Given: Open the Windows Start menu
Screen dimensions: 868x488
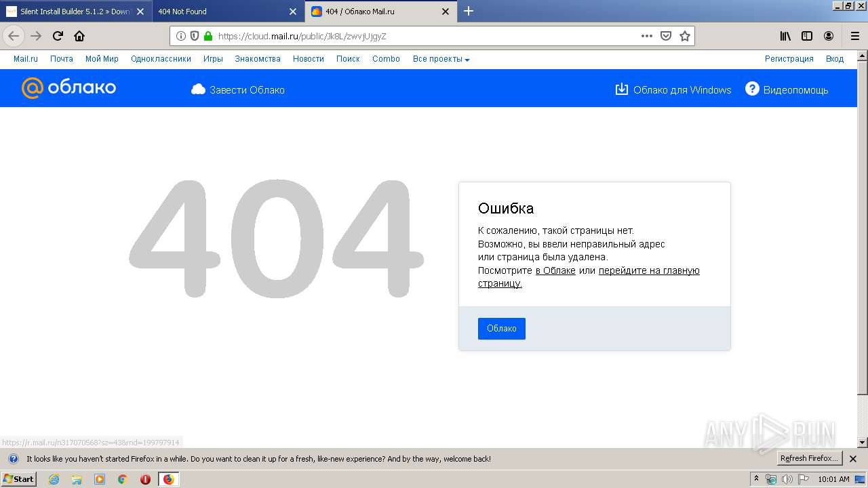Looking at the screenshot, I should [x=19, y=479].
